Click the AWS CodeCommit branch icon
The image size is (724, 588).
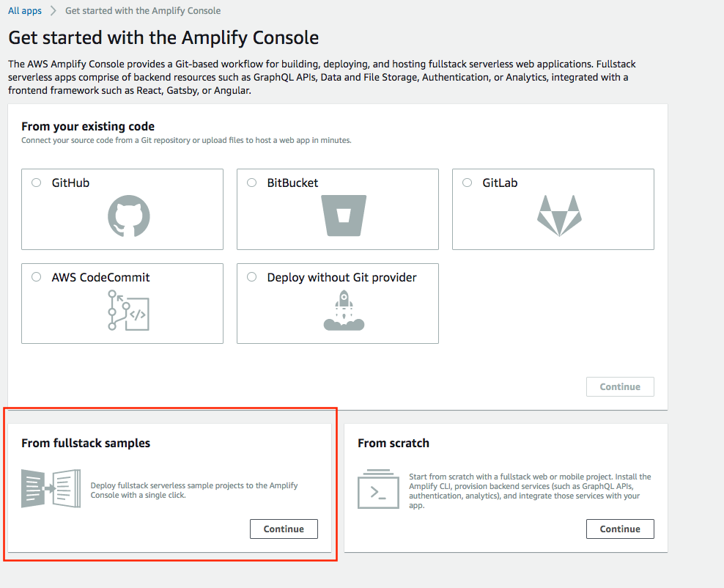[x=128, y=310]
